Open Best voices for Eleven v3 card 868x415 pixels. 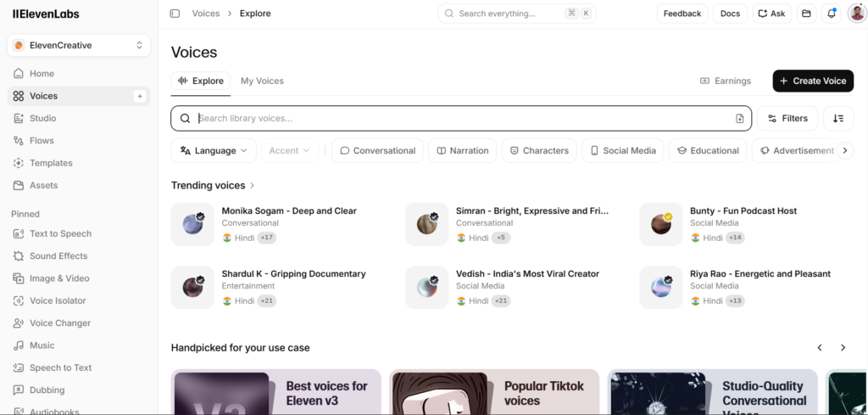(x=276, y=392)
